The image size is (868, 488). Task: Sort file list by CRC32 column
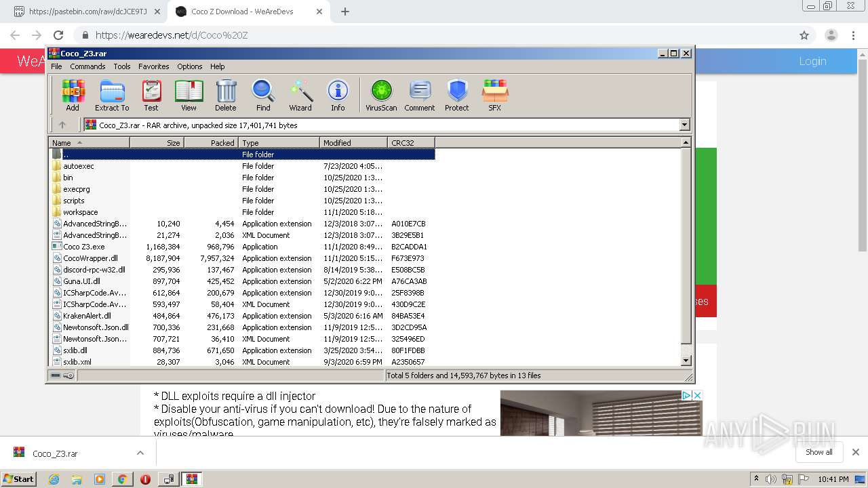pyautogui.click(x=411, y=142)
